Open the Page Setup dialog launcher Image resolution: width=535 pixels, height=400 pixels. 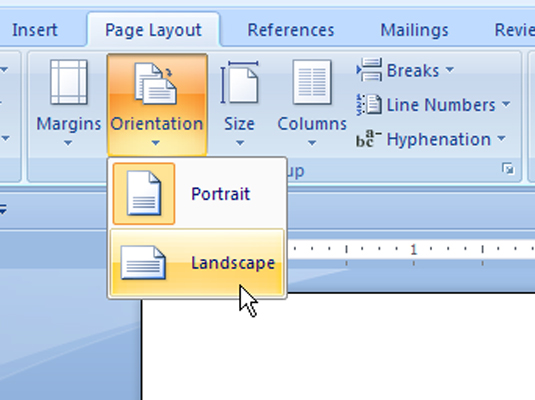pos(508,169)
